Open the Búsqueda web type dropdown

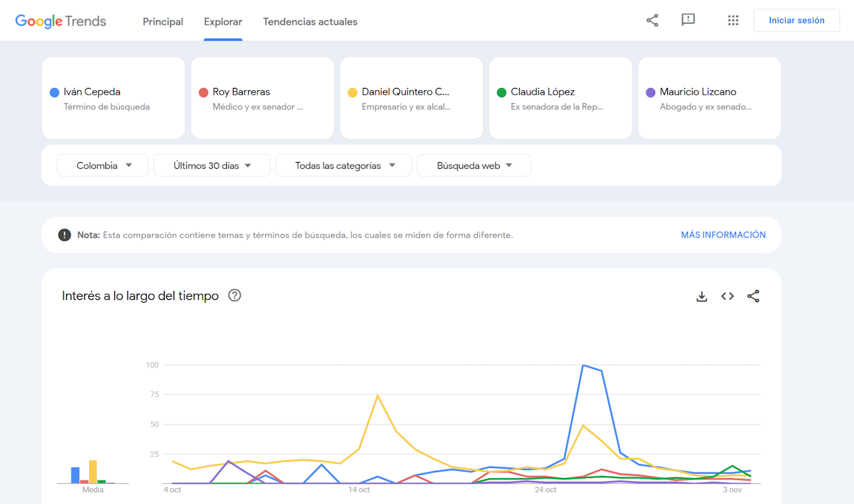pyautogui.click(x=474, y=165)
